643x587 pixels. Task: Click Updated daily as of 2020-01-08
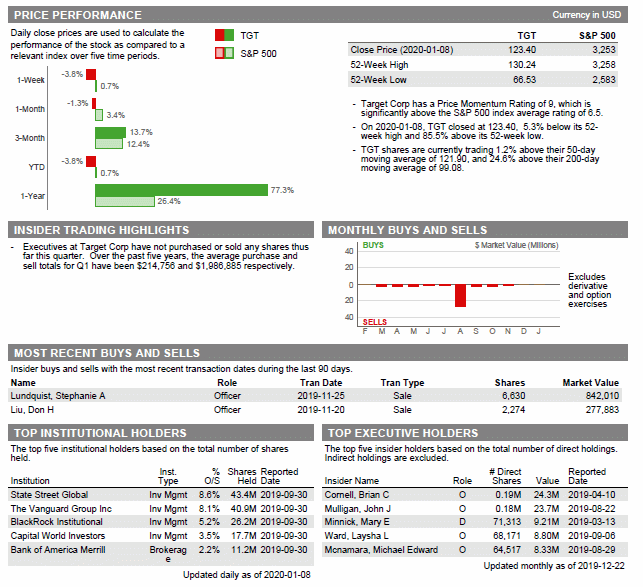point(246,575)
